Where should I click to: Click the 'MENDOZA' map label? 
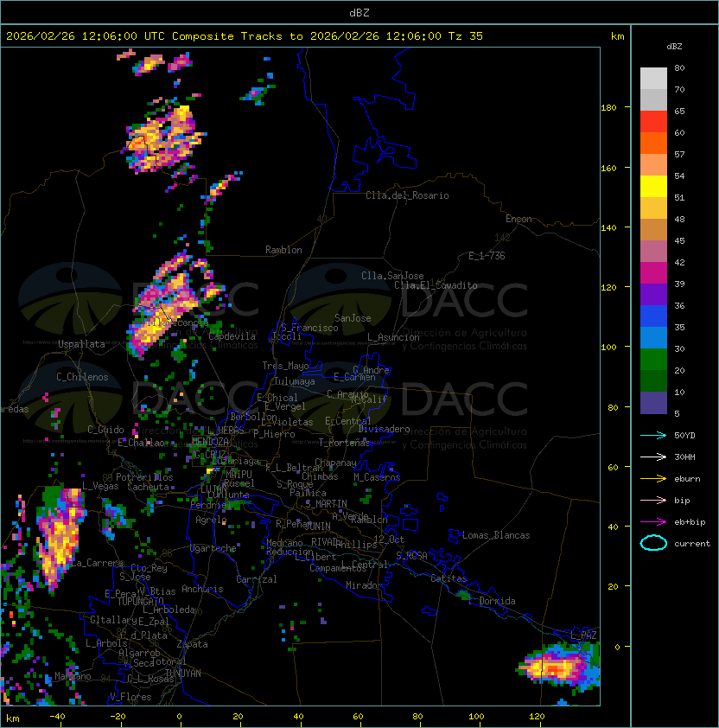click(210, 441)
